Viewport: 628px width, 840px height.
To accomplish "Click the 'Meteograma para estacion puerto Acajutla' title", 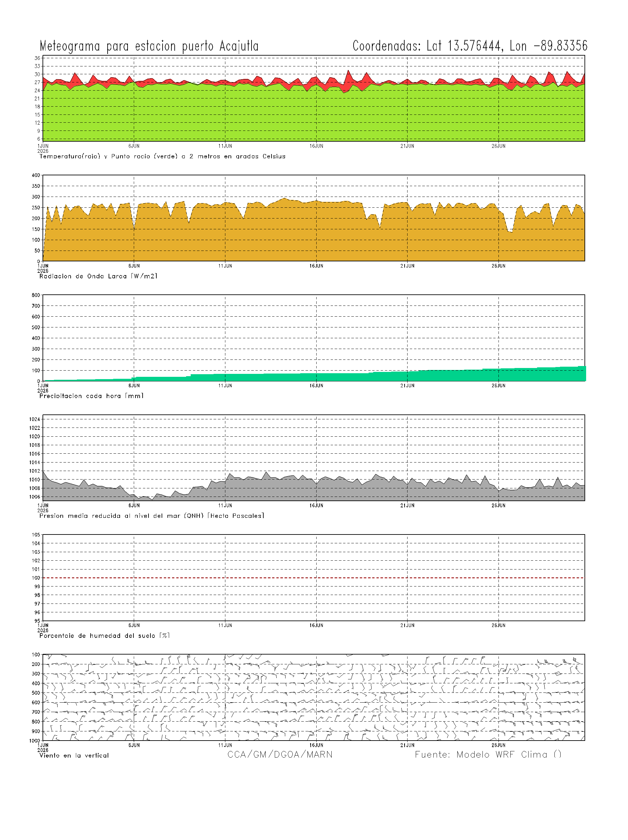I will tap(149, 46).
